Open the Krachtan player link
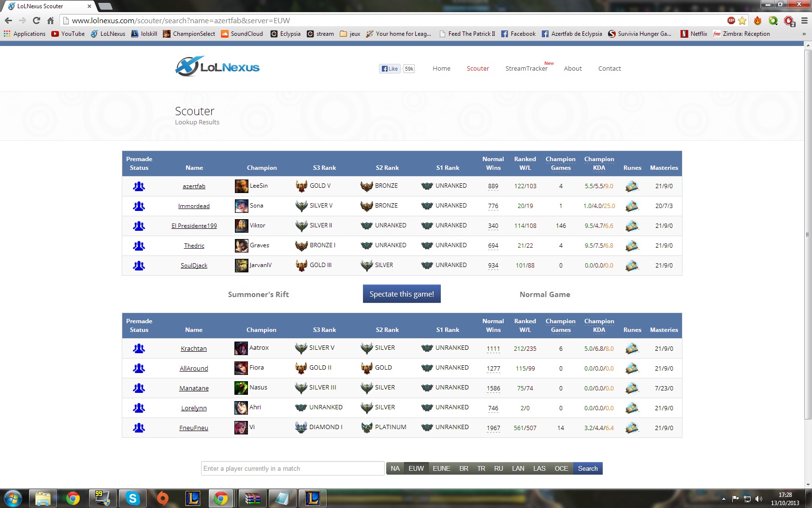 click(x=194, y=349)
